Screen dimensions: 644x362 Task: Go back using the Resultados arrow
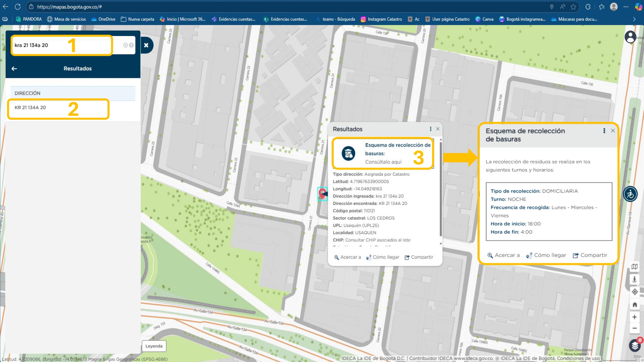(14, 69)
